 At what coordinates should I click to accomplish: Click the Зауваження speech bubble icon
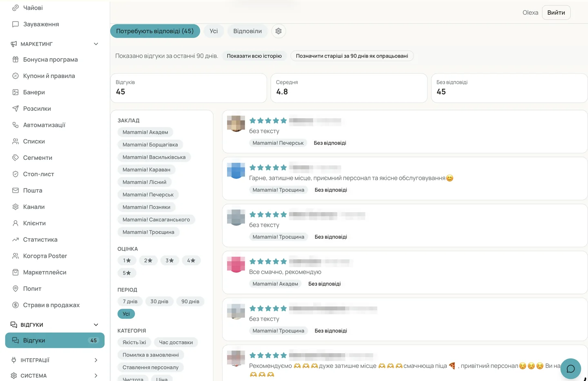16,24
